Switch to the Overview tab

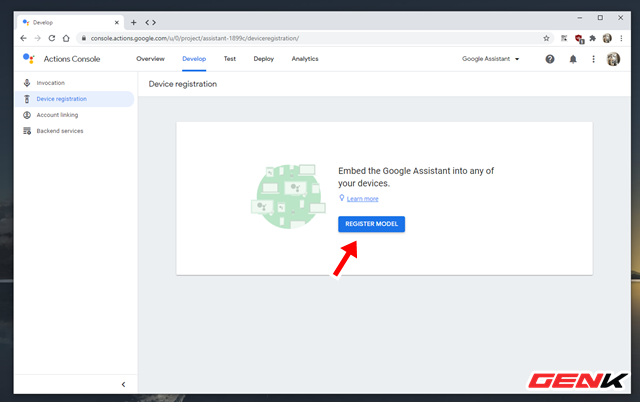pos(150,59)
